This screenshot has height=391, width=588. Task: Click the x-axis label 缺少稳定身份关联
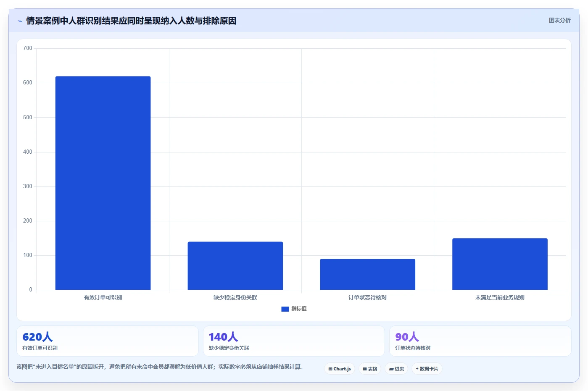coord(235,297)
